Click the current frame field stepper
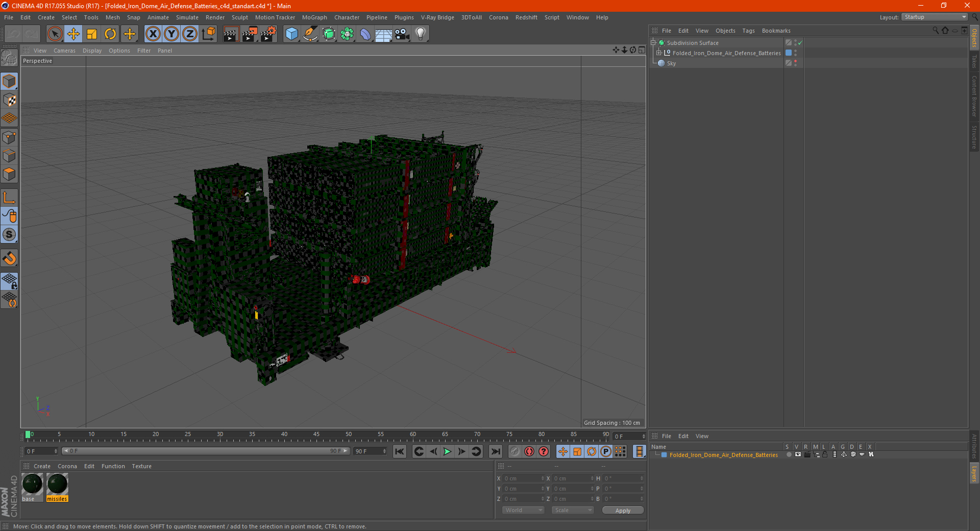Screen dimensions: 980x531 coord(643,437)
